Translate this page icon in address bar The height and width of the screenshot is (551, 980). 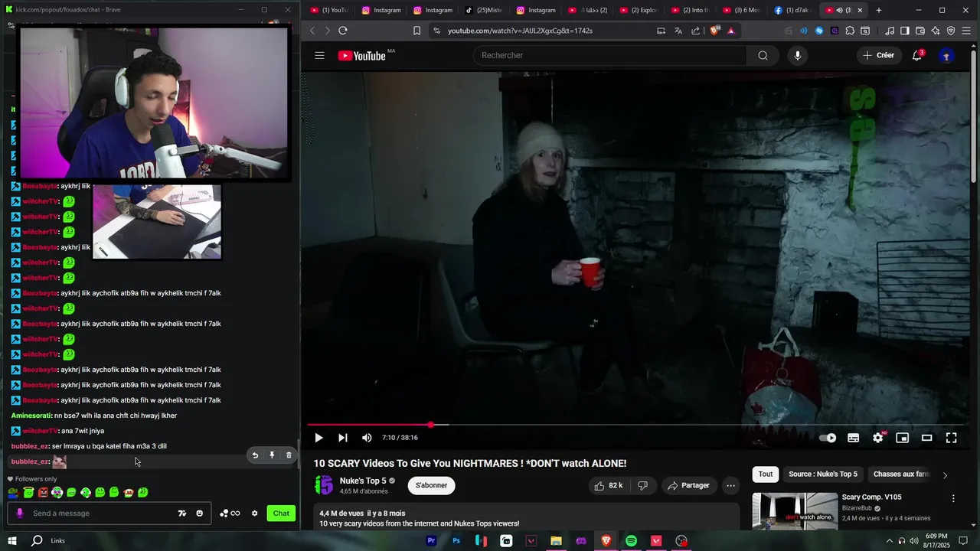tap(678, 31)
